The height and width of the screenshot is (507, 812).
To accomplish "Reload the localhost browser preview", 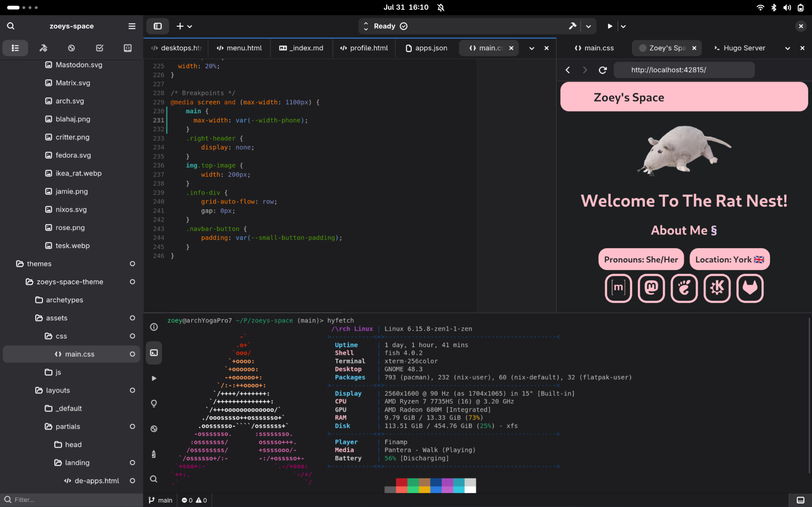I will click(x=602, y=70).
